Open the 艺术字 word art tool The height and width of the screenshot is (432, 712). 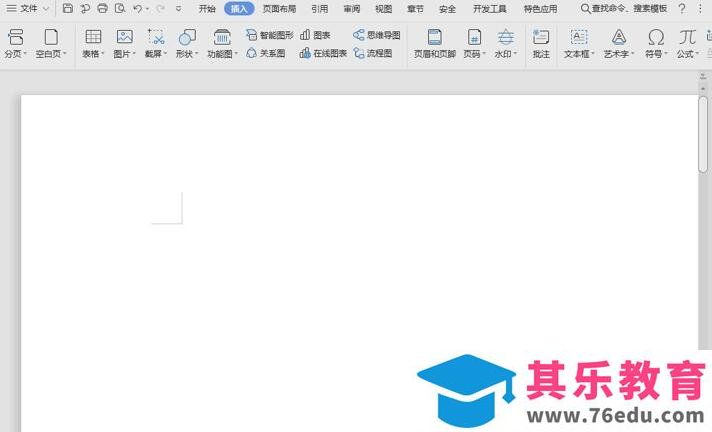(x=619, y=44)
